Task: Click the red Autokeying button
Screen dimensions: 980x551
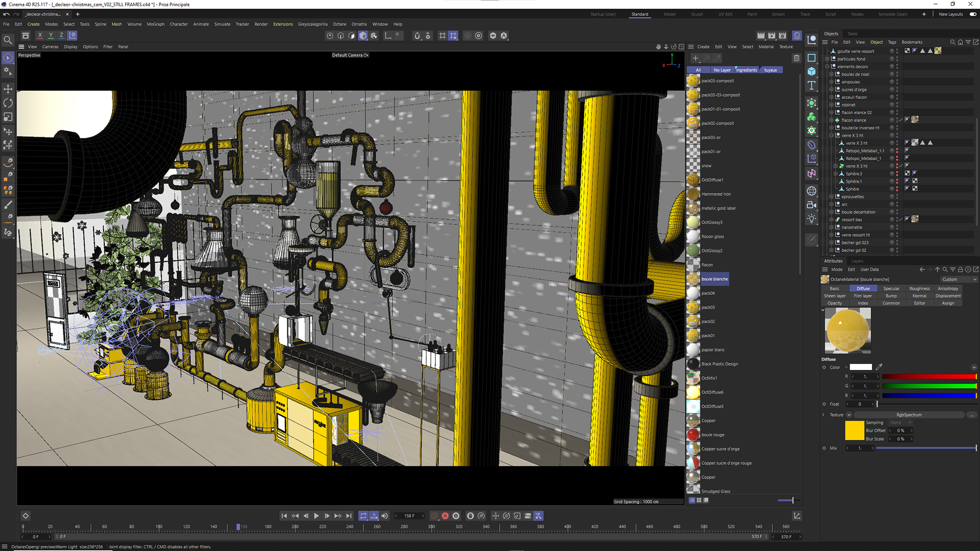Action: click(x=445, y=516)
